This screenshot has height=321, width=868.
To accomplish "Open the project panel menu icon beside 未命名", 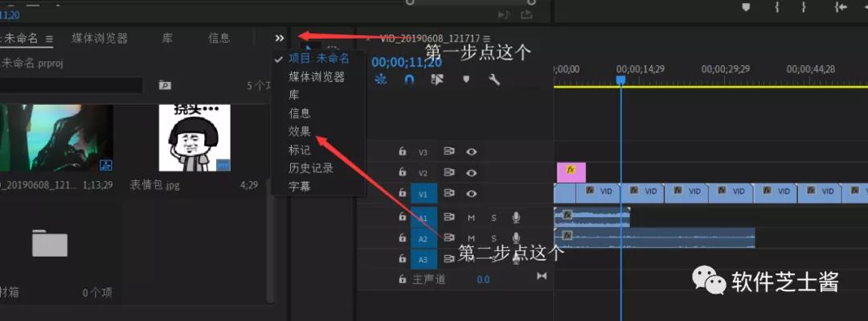I will (49, 39).
